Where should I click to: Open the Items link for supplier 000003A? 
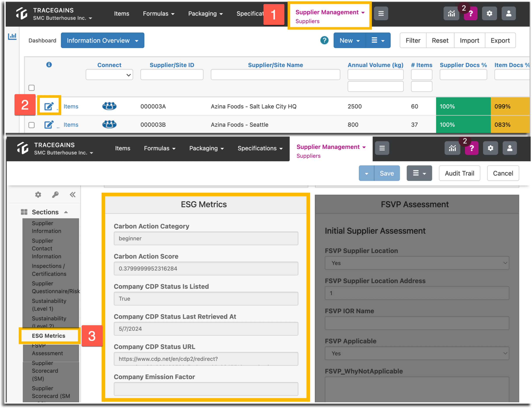[71, 106]
